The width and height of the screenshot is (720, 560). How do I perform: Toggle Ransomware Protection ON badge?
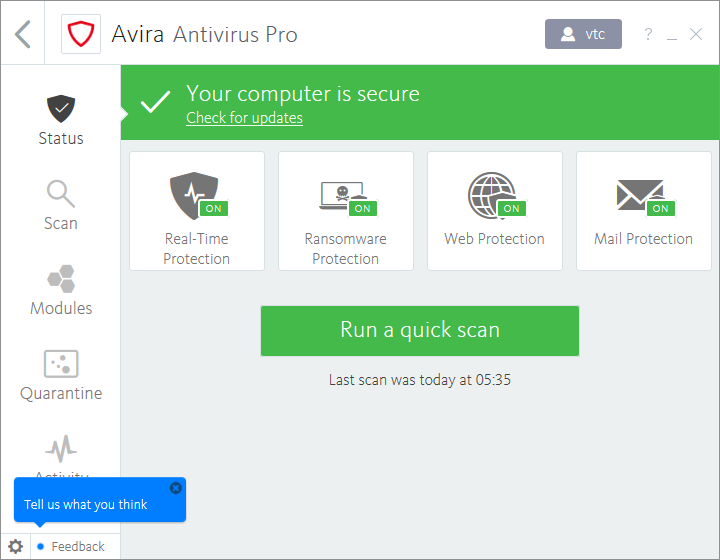(362, 209)
